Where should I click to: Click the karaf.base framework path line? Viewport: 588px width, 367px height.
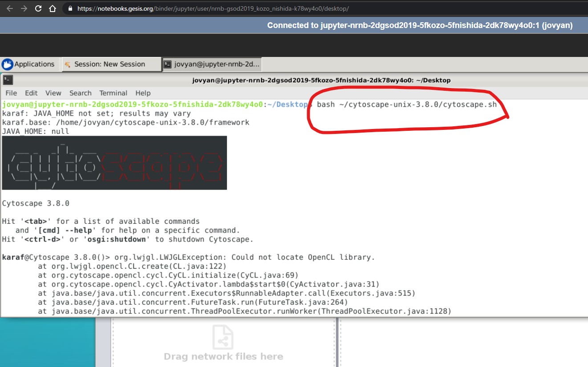click(x=126, y=122)
